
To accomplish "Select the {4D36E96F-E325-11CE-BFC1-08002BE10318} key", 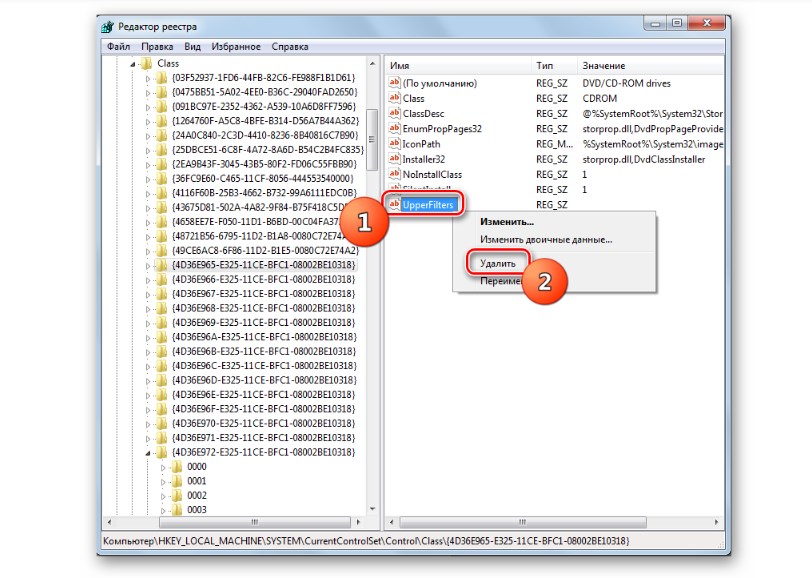I will pyautogui.click(x=264, y=409).
